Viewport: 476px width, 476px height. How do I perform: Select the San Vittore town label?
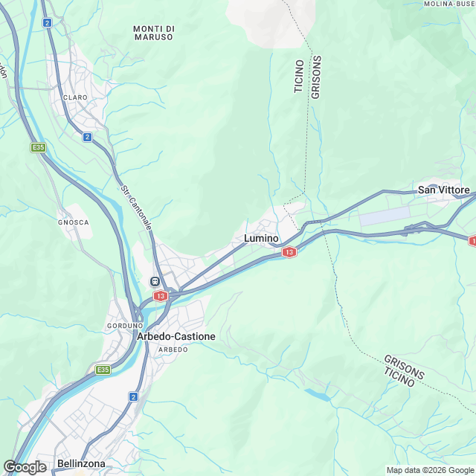click(444, 190)
